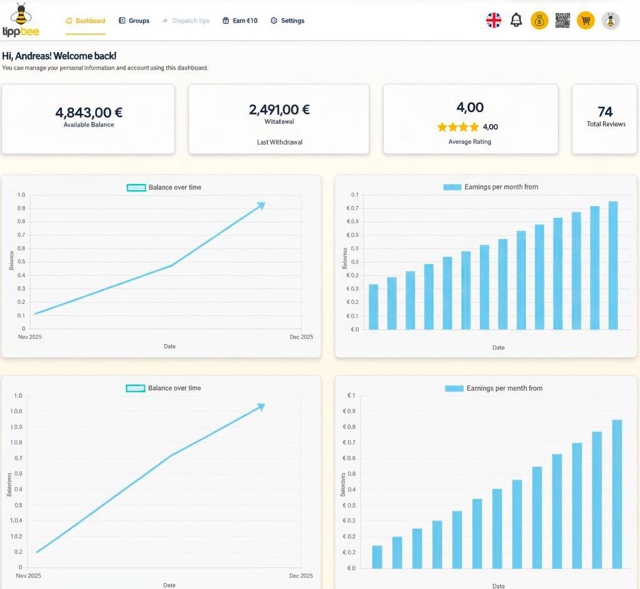Image resolution: width=640 pixels, height=589 pixels.
Task: Open the notifications bell
Action: 516,20
